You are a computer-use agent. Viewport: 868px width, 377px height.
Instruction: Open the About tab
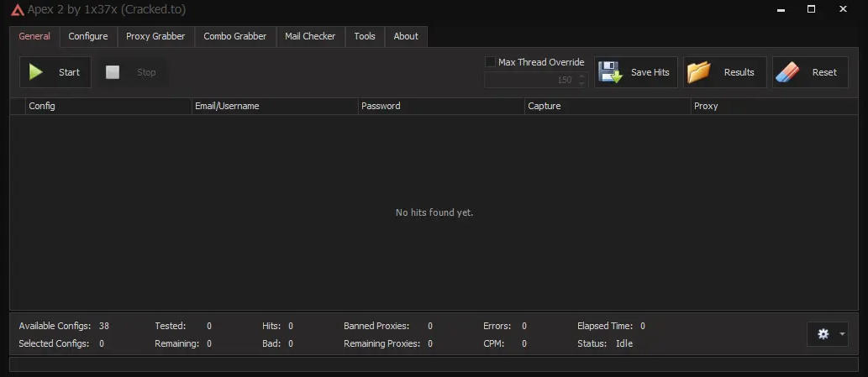[x=406, y=36]
